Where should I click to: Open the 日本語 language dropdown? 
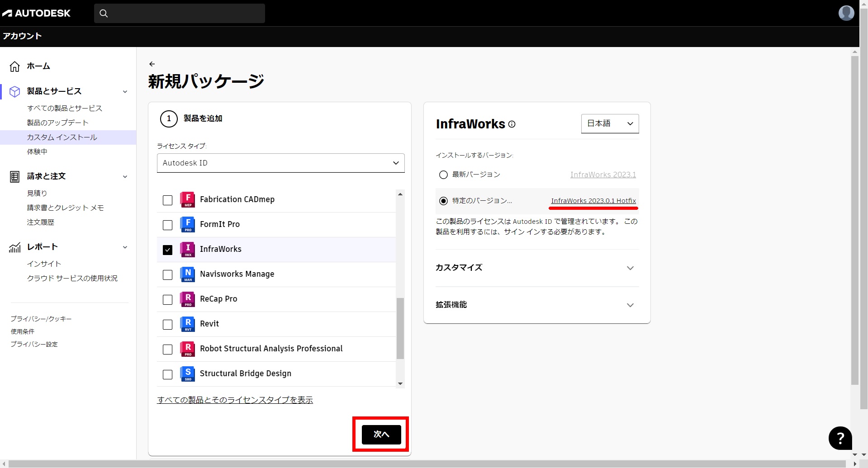point(610,123)
